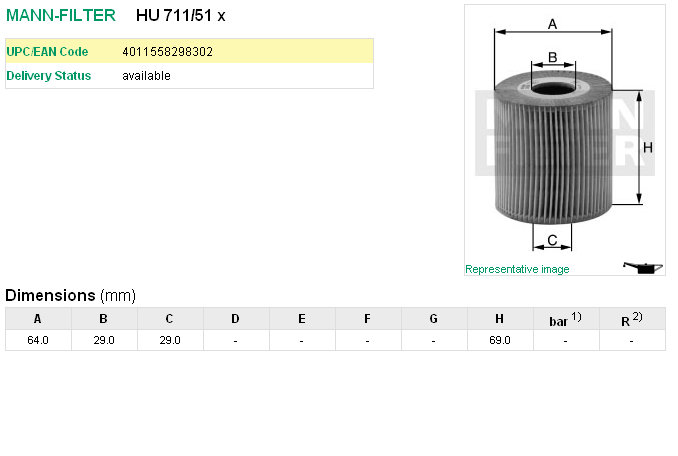Click the 29.0 value under column B
The height and width of the screenshot is (456, 678).
point(104,341)
